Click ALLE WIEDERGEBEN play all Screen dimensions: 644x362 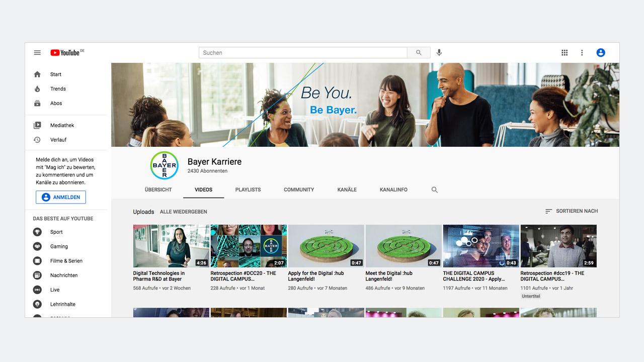click(x=184, y=212)
